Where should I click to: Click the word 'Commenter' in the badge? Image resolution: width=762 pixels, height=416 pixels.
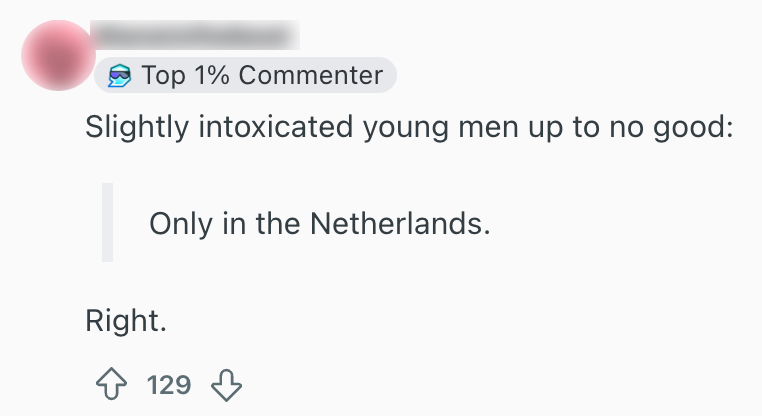click(311, 75)
